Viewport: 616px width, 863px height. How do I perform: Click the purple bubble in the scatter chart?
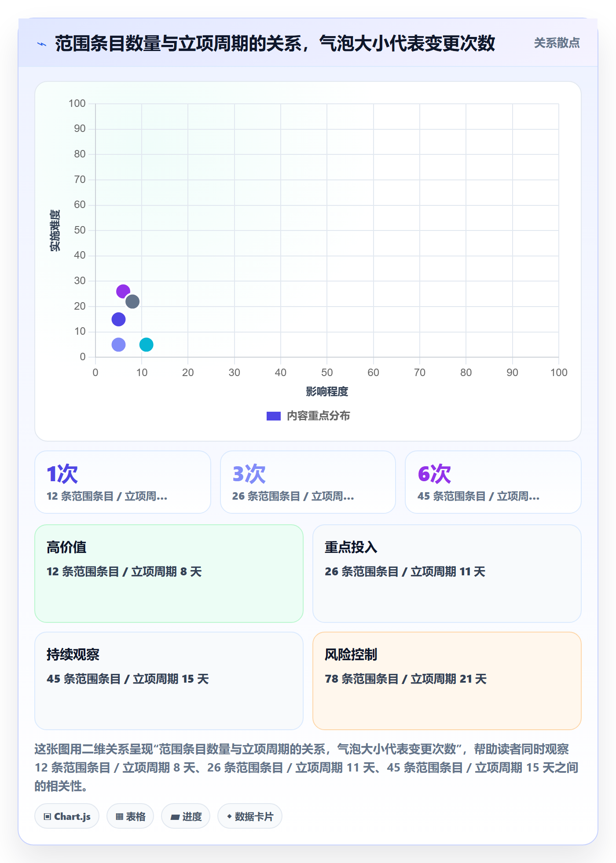click(x=123, y=291)
